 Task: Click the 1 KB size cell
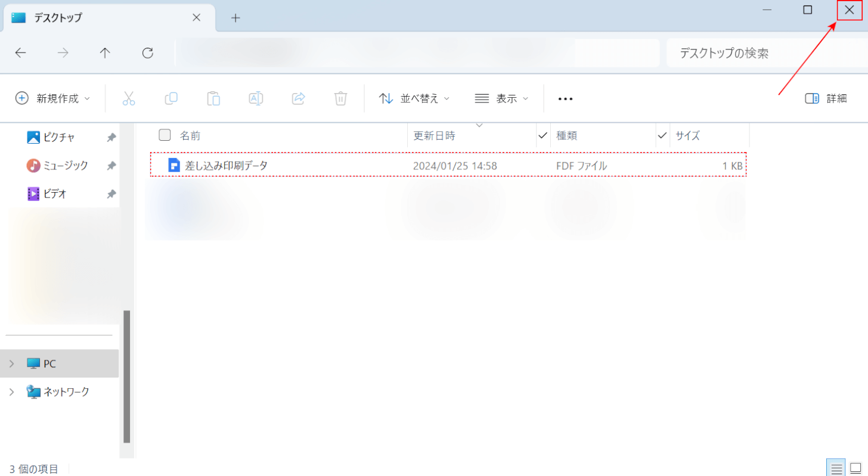[x=733, y=166]
